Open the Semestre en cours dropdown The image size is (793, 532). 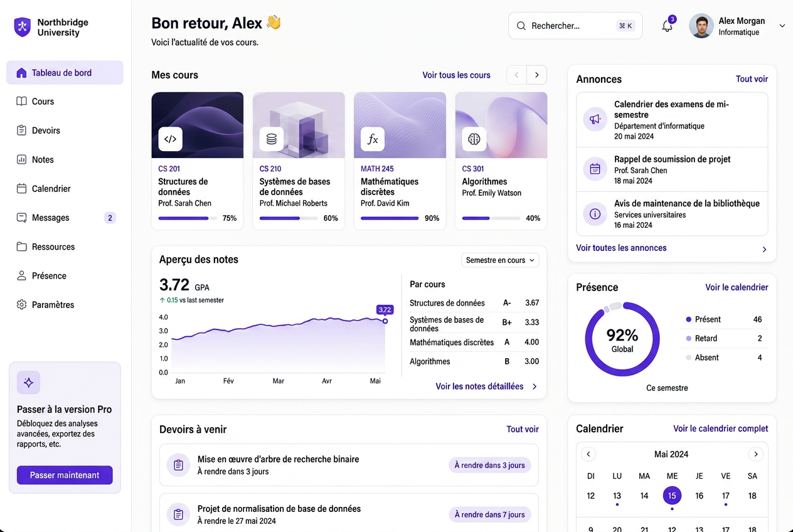pos(500,260)
